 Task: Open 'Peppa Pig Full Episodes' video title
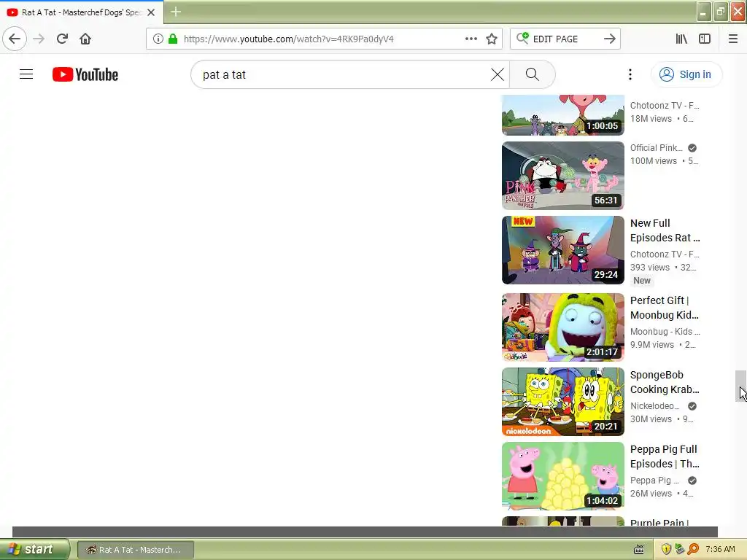coord(665,456)
